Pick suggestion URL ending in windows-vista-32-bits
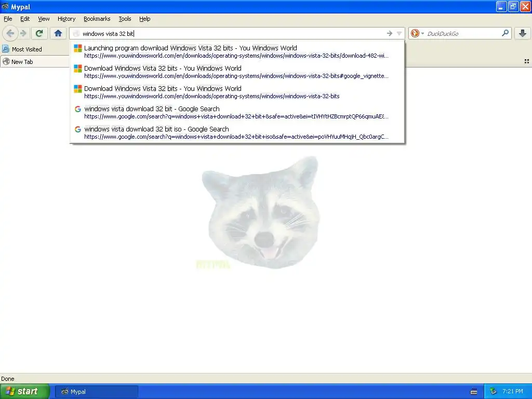 [x=237, y=92]
